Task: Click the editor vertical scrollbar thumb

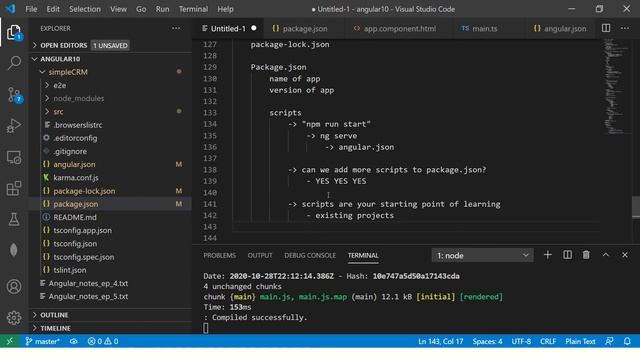Action: tap(636, 207)
